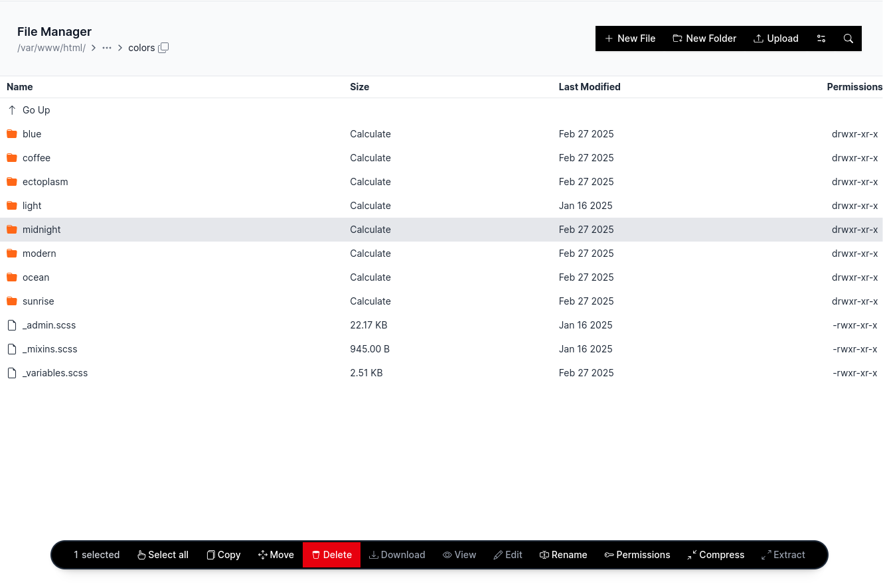Open the search icon in the toolbar
The width and height of the screenshot is (883, 588).
point(848,38)
